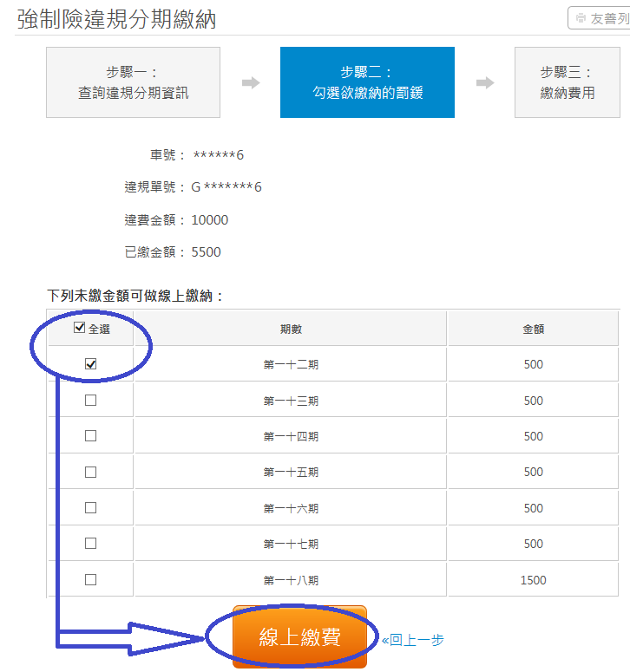
Task: Click the orange 線上繳費 button
Action: pos(299,636)
